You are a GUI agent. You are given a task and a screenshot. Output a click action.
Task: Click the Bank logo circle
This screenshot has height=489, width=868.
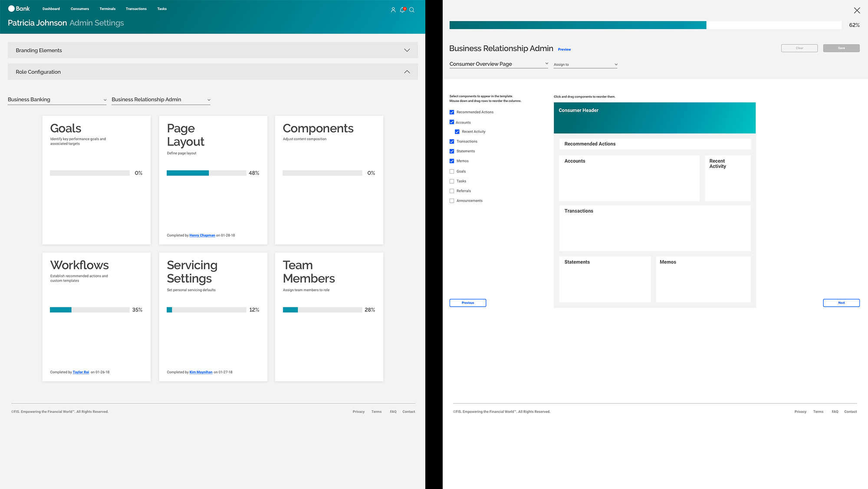(11, 9)
